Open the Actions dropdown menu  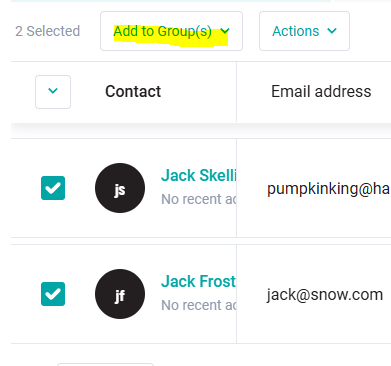(304, 31)
